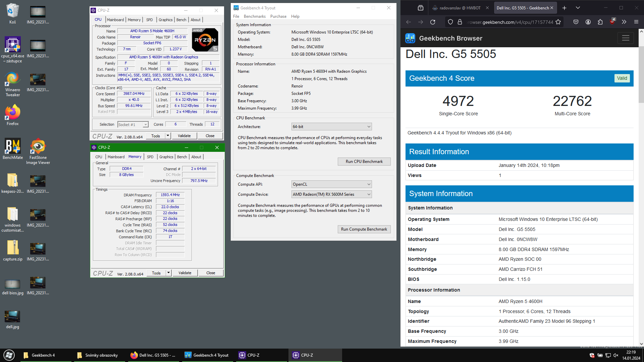The width and height of the screenshot is (644, 362).
Task: Click the Valid badge on score header
Action: point(622,78)
